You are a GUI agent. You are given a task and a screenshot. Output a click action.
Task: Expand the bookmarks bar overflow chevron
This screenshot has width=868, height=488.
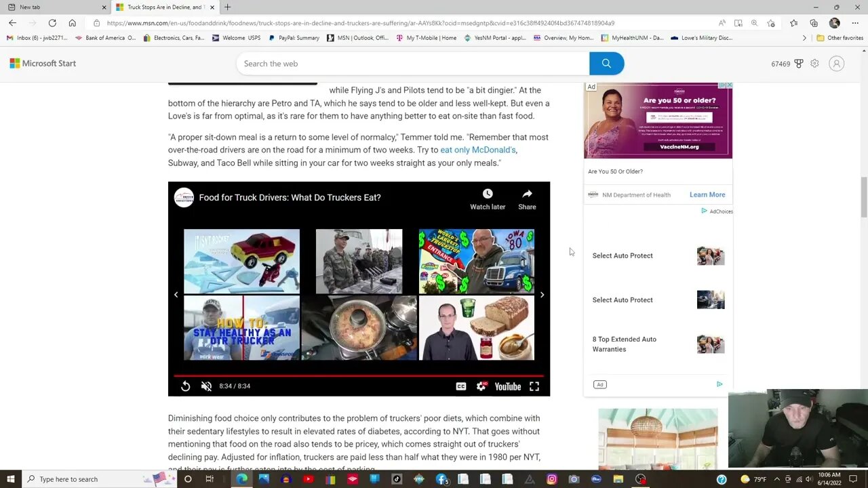point(804,38)
